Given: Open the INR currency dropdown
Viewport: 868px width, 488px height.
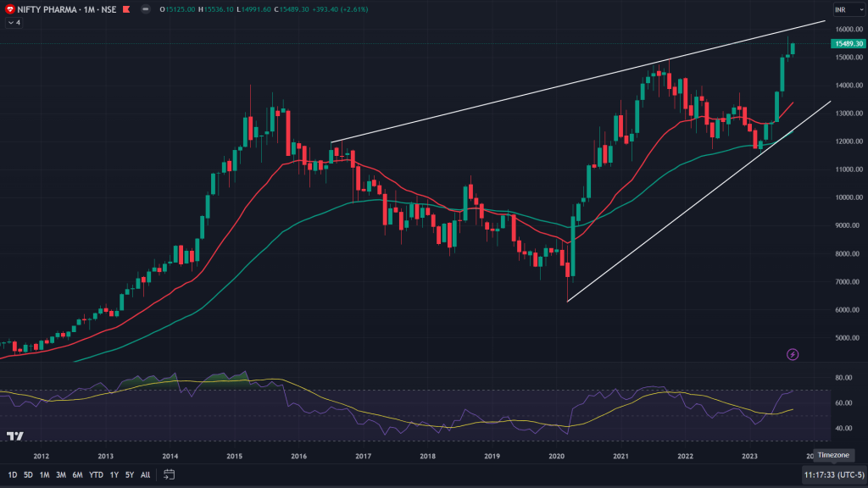Looking at the screenshot, I should (x=844, y=9).
